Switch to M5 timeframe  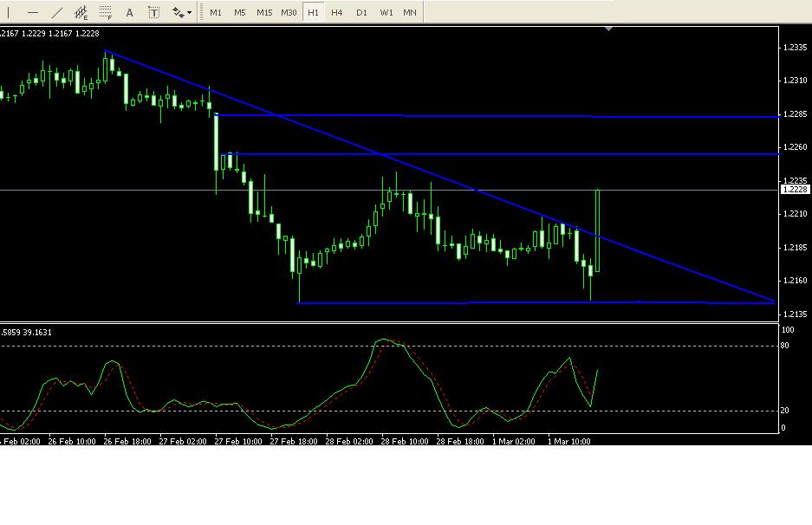[240, 12]
